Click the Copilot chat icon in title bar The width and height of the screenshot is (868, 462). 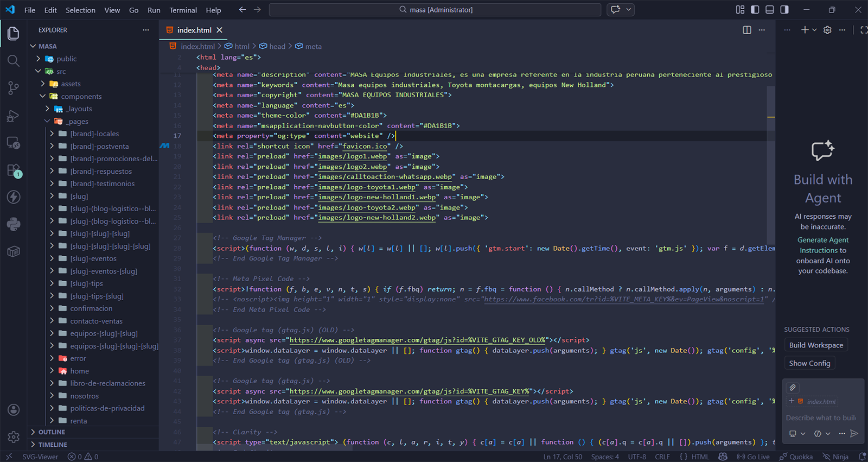616,9
